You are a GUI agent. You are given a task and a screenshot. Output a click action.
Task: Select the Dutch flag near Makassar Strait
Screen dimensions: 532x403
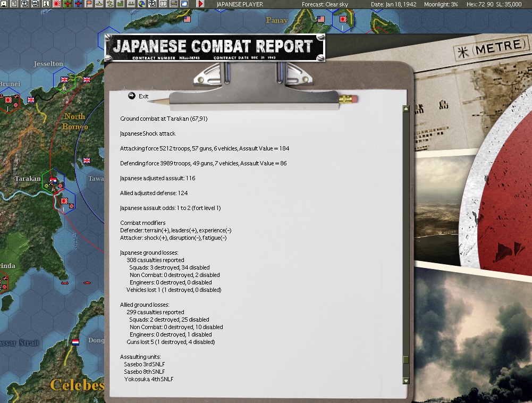coord(75,342)
